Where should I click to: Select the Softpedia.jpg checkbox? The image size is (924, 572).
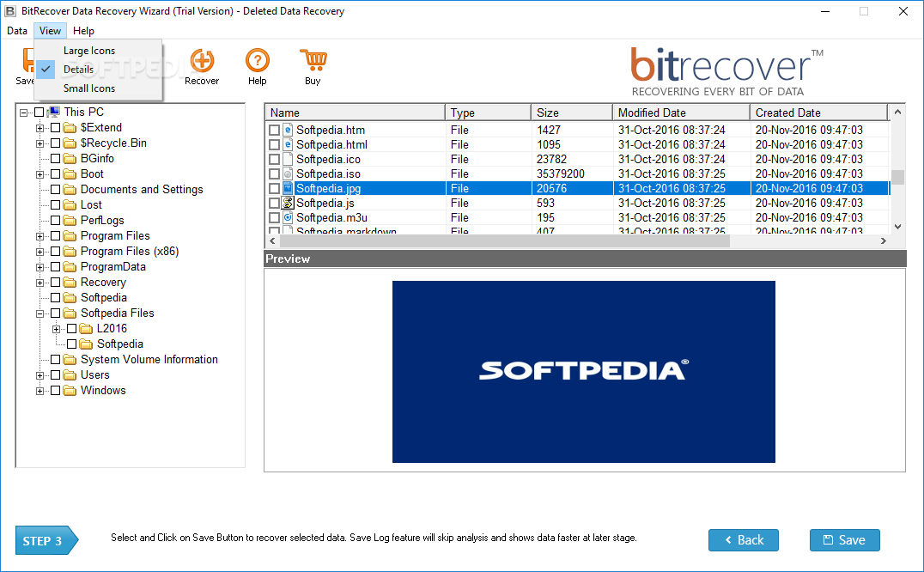pos(274,188)
